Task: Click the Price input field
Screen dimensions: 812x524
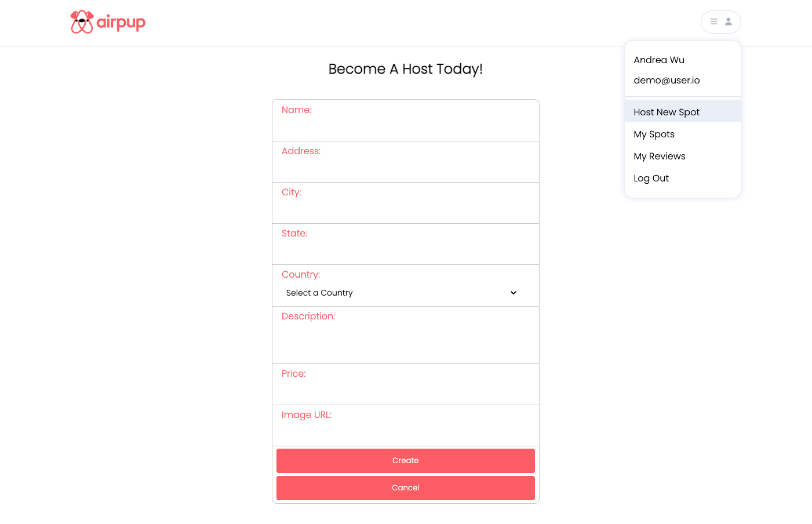Action: click(405, 390)
